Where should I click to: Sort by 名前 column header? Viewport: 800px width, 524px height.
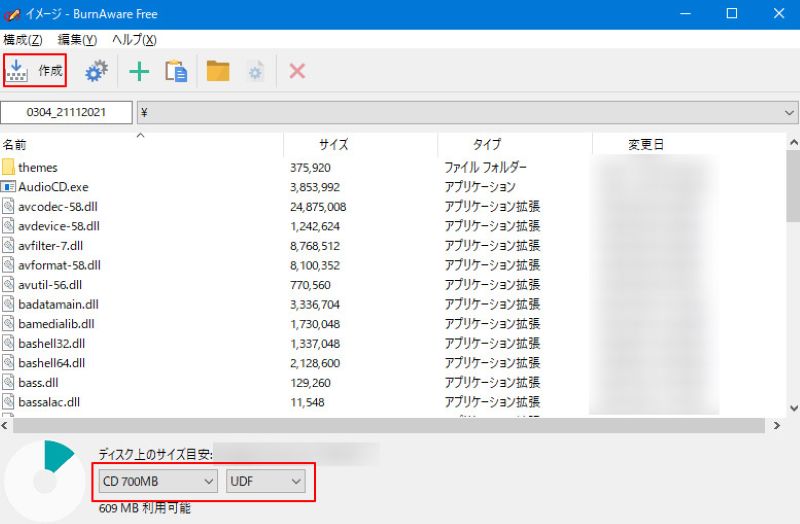(x=141, y=144)
